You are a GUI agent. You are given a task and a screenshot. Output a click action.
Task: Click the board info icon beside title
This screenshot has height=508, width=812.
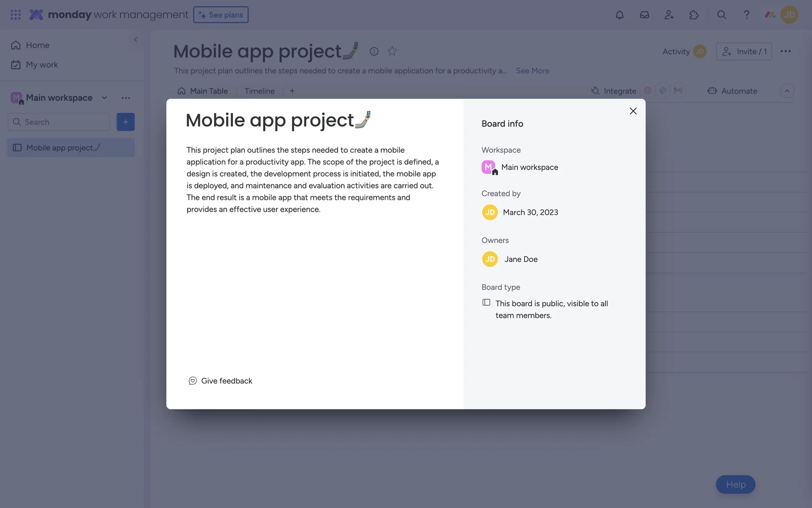coord(374,51)
